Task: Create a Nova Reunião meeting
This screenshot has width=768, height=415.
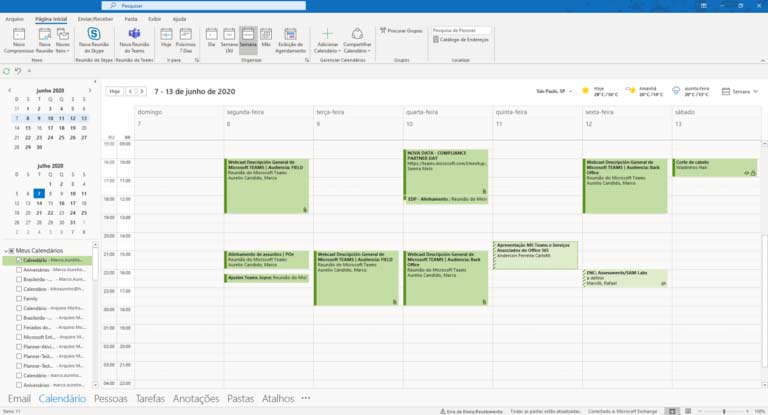Action: pos(44,40)
